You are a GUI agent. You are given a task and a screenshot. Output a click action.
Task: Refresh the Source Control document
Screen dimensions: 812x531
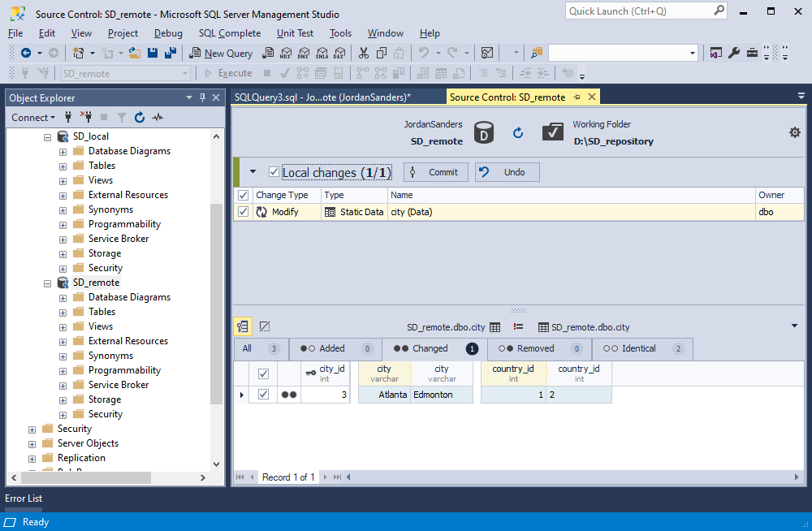coord(518,133)
